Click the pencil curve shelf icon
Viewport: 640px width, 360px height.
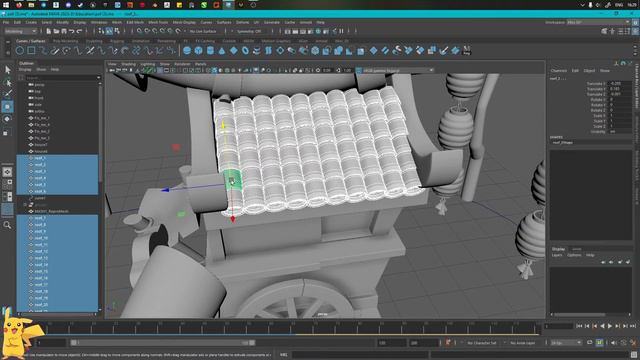[x=55, y=51]
